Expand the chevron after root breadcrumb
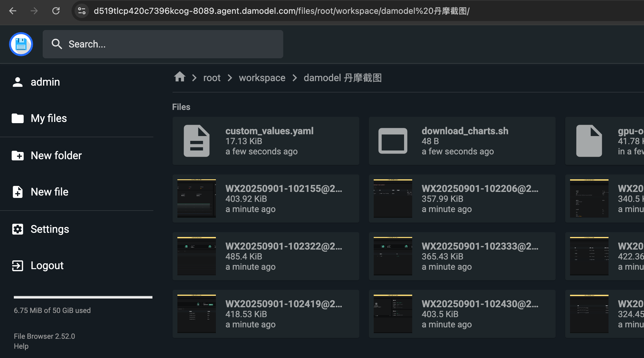This screenshot has height=358, width=644. (x=230, y=77)
